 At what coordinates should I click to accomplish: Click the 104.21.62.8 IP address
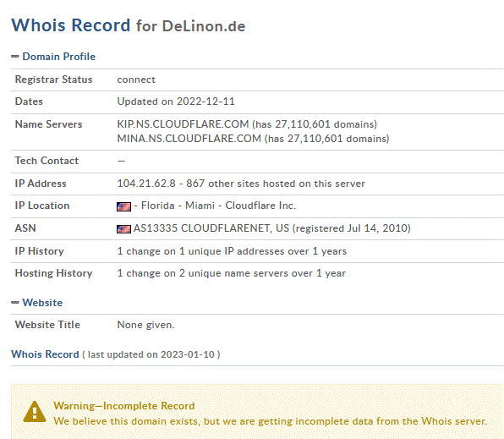tap(146, 184)
